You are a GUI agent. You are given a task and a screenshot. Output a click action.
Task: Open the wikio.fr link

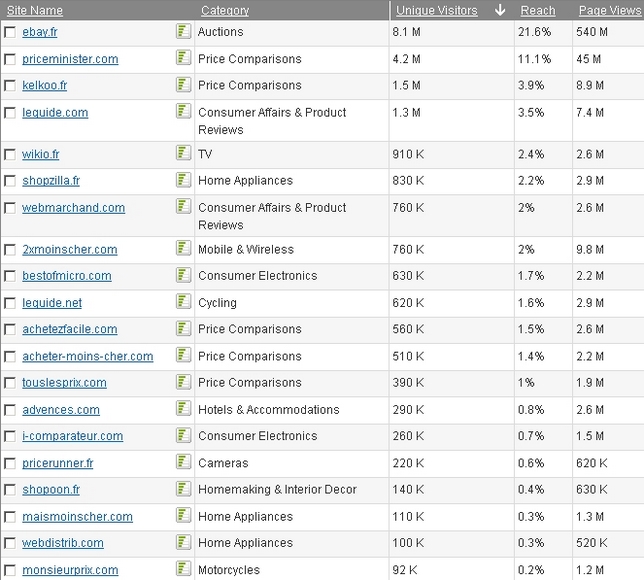(41, 154)
